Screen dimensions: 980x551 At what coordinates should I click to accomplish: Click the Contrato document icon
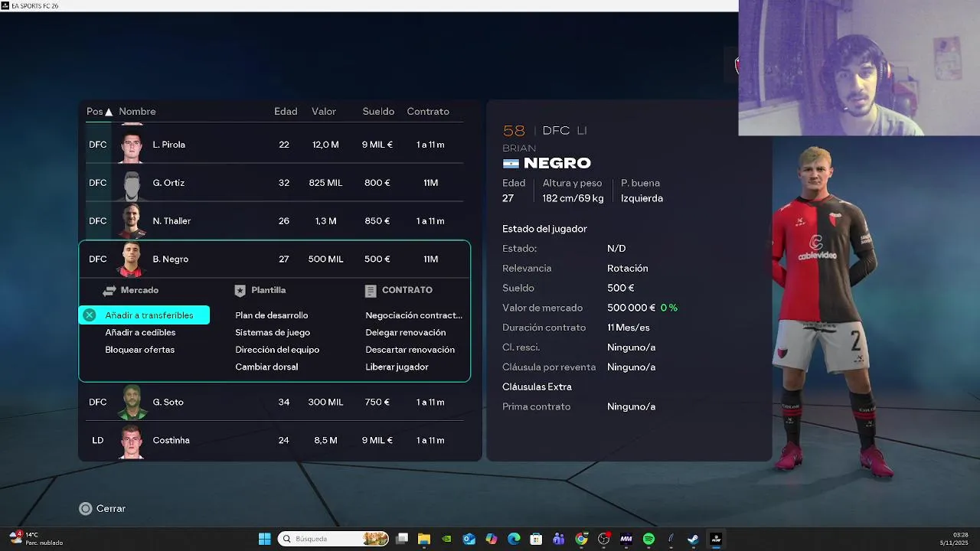[371, 291]
